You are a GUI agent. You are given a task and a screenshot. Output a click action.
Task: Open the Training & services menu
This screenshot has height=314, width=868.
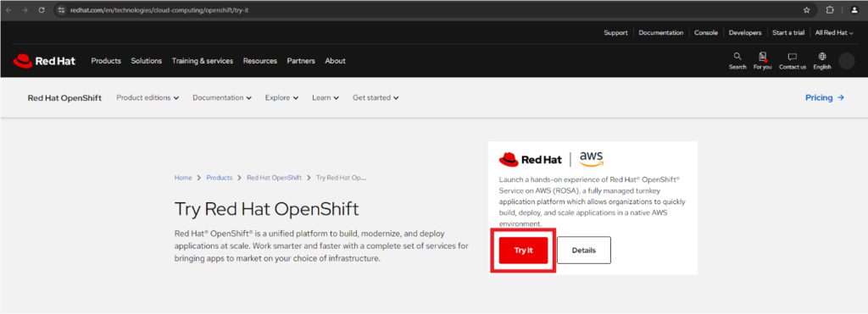[202, 61]
